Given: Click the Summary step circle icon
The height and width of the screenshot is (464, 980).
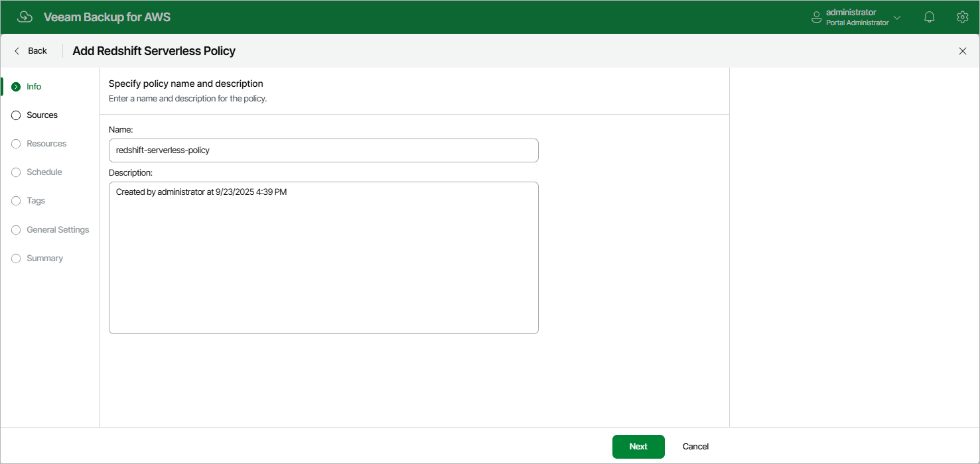Looking at the screenshot, I should pos(16,259).
